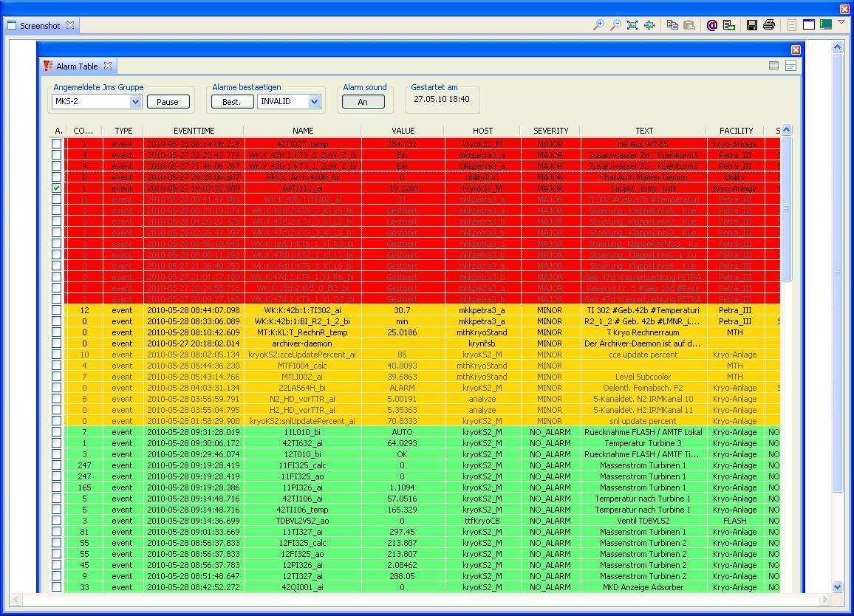
Task: Open the MKS-2 Jms Gruppe dropdown
Action: tap(135, 102)
